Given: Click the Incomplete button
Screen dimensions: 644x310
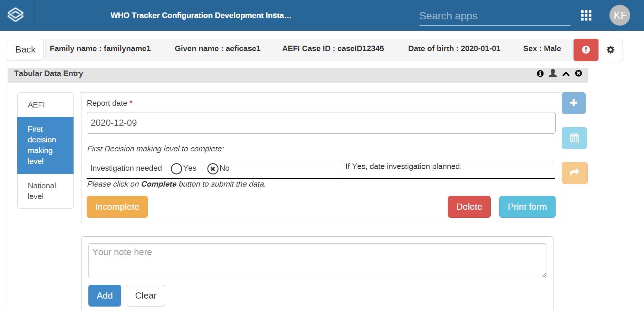Looking at the screenshot, I should click(117, 207).
